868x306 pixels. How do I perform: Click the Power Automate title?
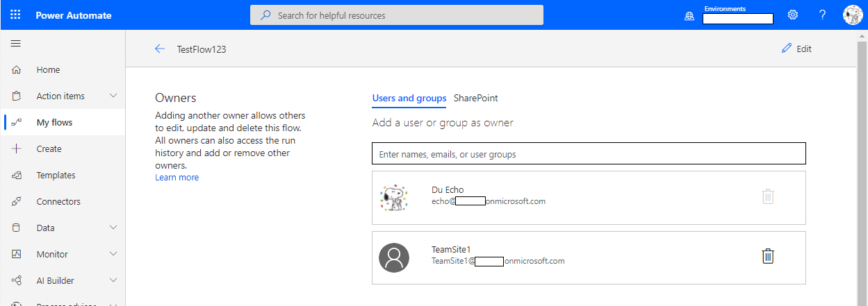point(74,15)
